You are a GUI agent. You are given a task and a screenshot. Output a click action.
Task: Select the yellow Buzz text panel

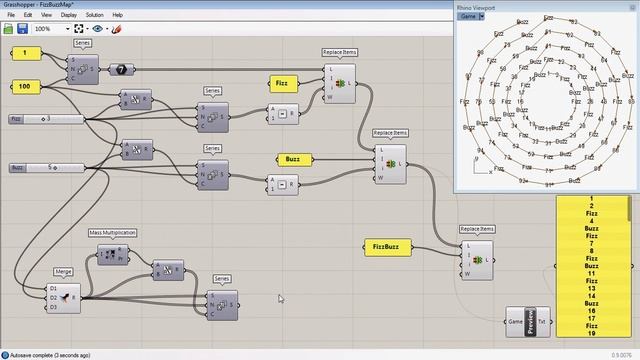[294, 160]
